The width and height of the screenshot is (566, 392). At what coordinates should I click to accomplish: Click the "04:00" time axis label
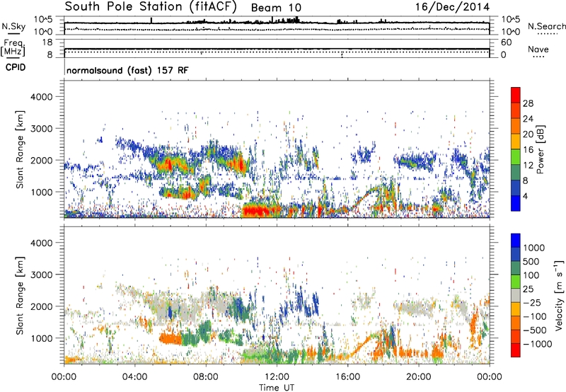pos(135,377)
